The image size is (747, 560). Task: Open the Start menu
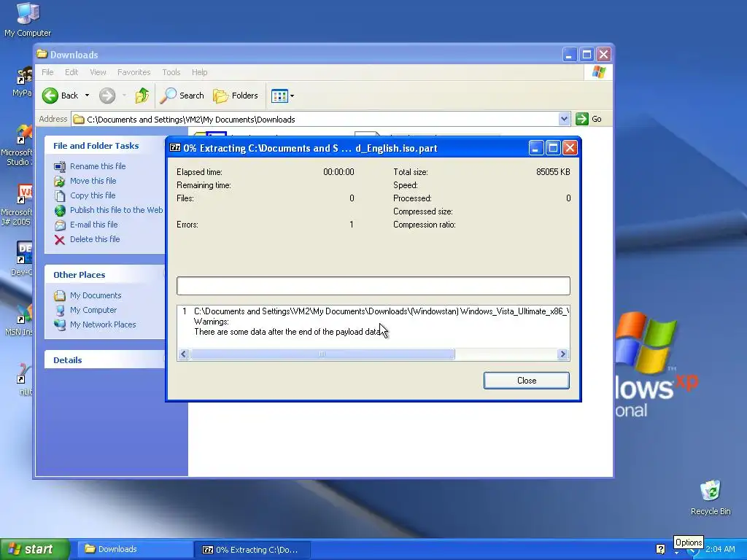tap(34, 549)
